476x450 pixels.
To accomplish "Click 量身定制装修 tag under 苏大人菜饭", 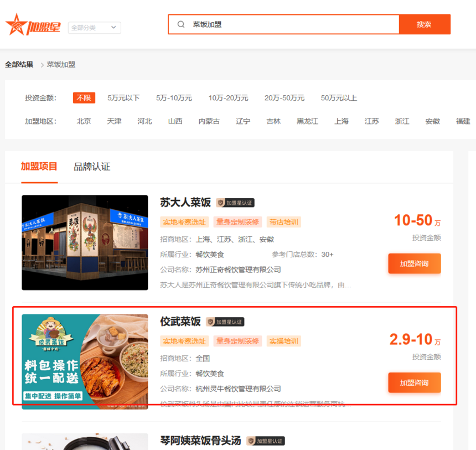I will tap(237, 223).
